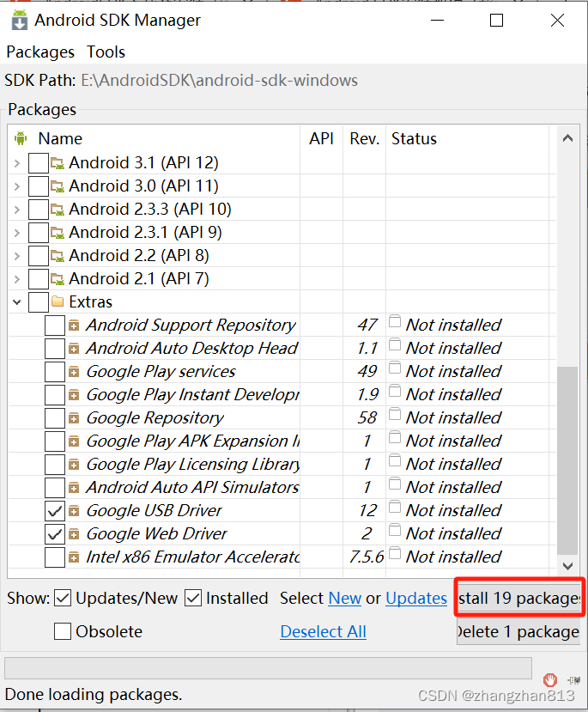The width and height of the screenshot is (588, 712).
Task: Click the Updates link
Action: click(416, 598)
